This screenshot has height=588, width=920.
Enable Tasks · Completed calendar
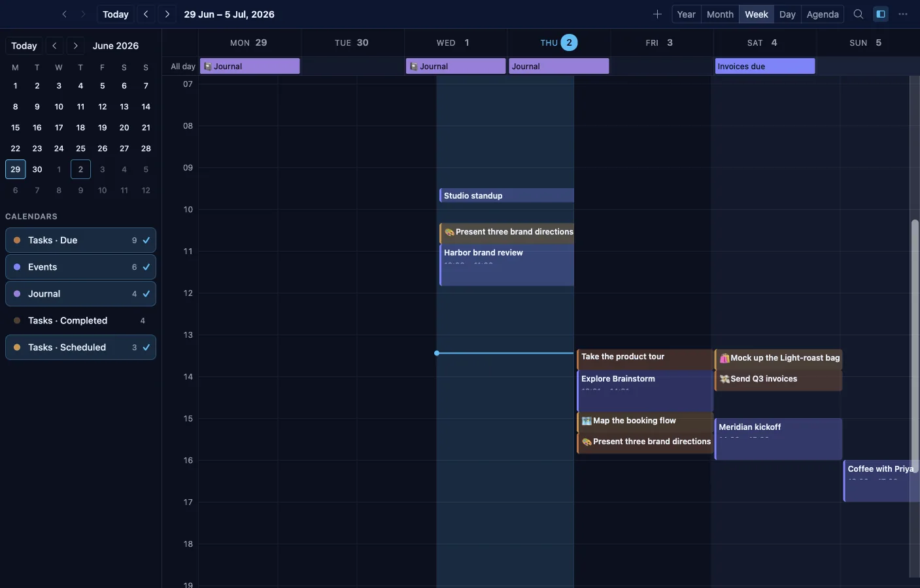tap(80, 321)
